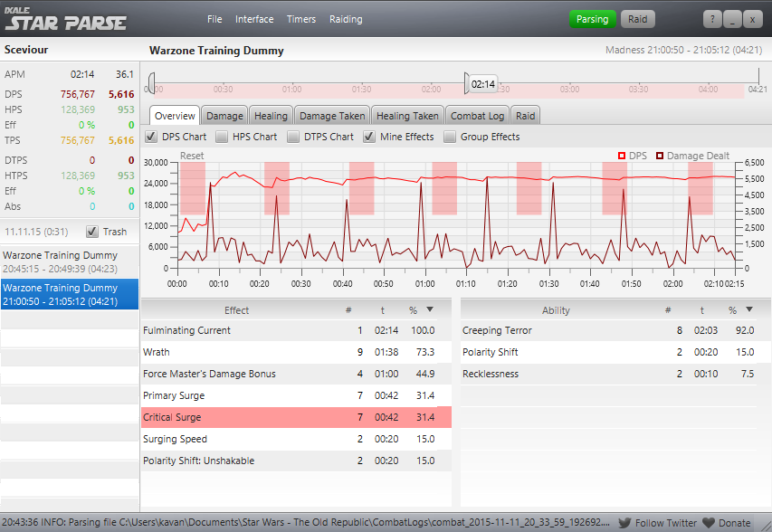Switch to the Damage Taken tab
This screenshot has height=532, width=772.
click(x=332, y=116)
